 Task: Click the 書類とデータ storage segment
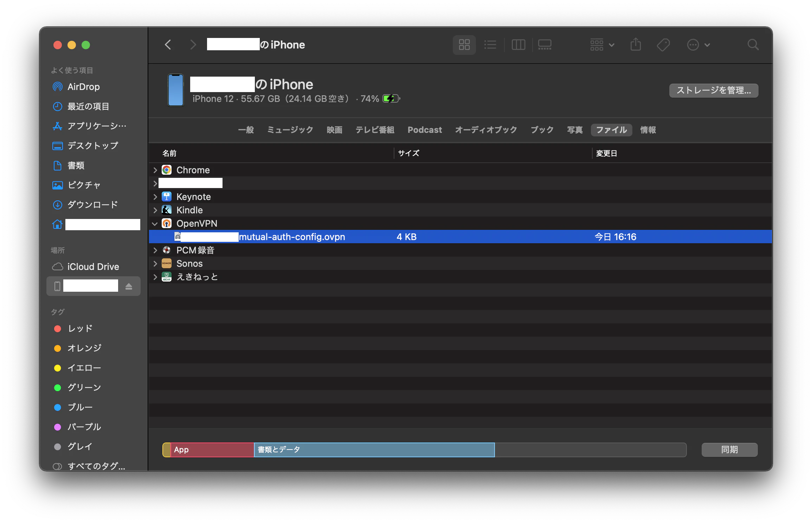(374, 450)
